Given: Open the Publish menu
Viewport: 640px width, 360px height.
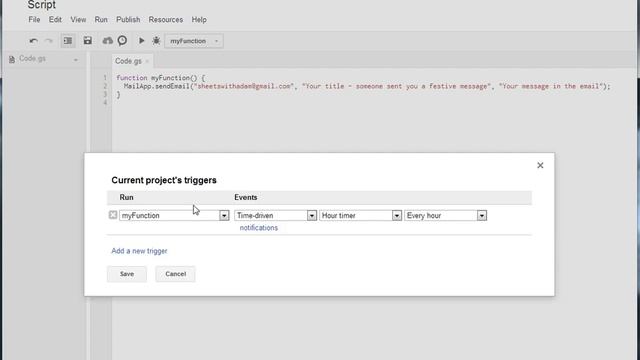Looking at the screenshot, I should pos(128,20).
